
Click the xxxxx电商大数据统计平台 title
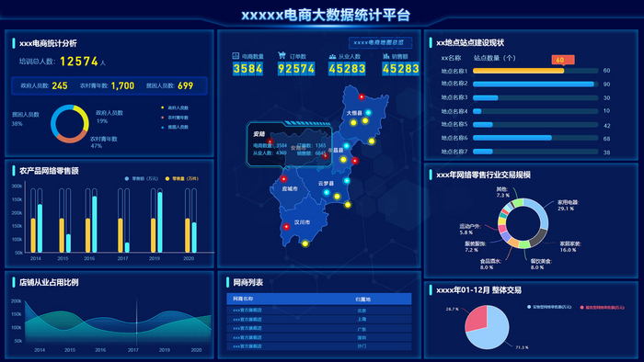326,16
